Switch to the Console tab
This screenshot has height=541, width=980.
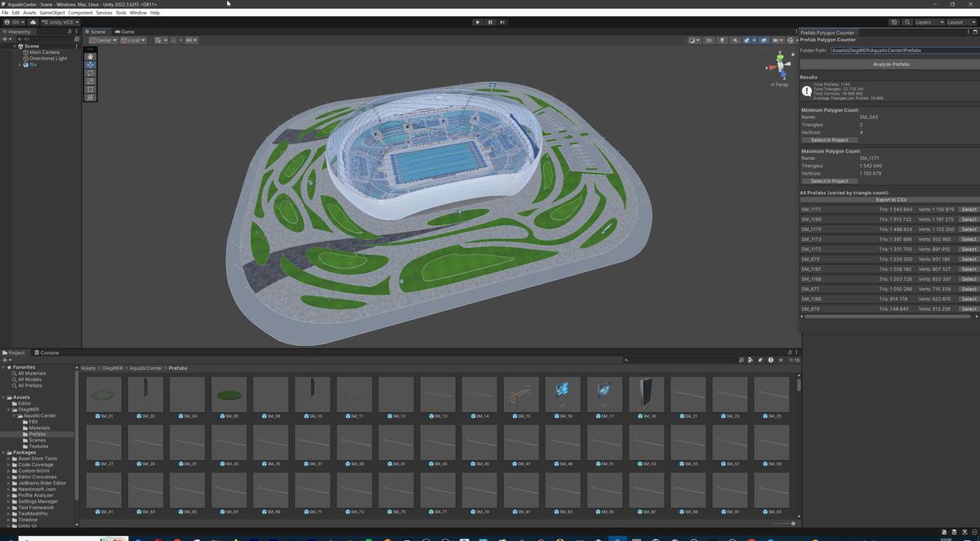(x=47, y=353)
